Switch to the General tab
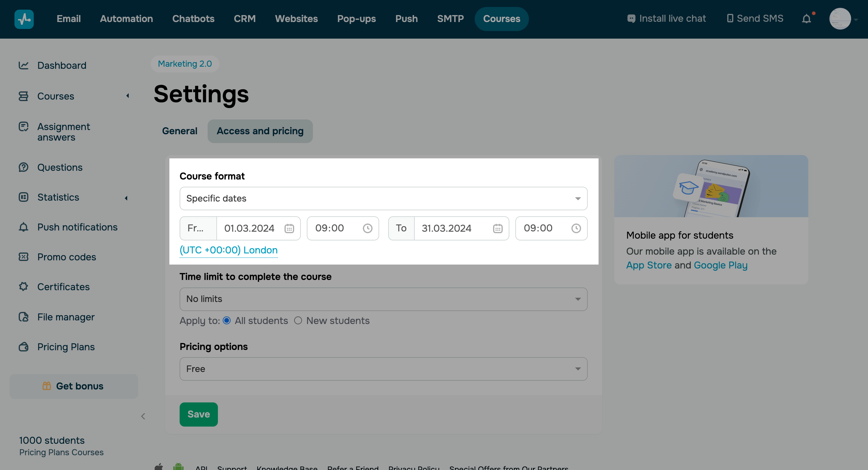 [x=180, y=131]
